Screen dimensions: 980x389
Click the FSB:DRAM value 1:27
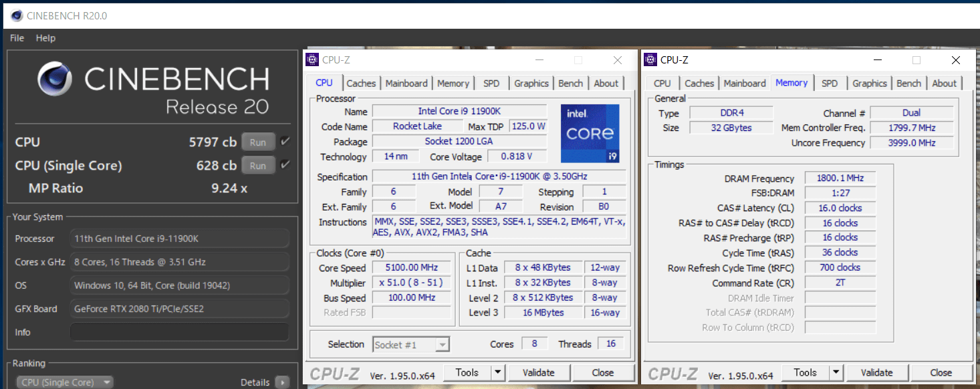tap(840, 193)
